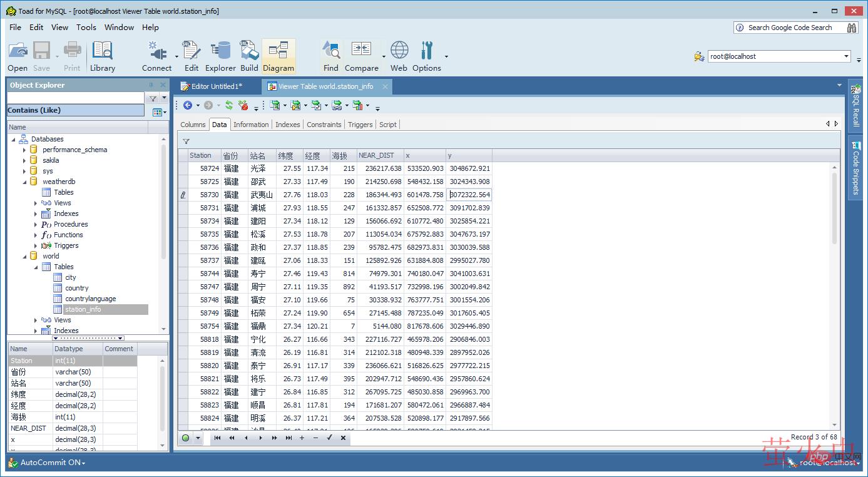The width and height of the screenshot is (868, 477).
Task: Collapse the weatherdb database node
Action: [24, 182]
